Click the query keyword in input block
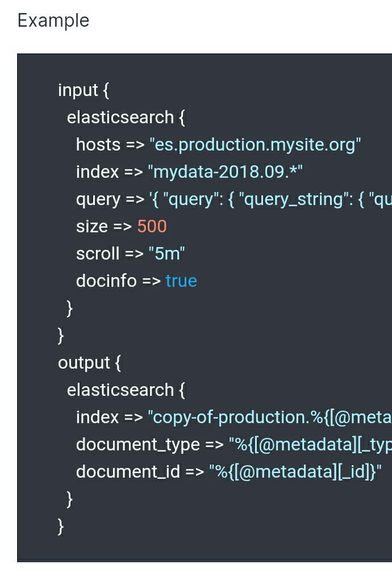Viewport: 392px width, 581px height. pyautogui.click(x=98, y=200)
